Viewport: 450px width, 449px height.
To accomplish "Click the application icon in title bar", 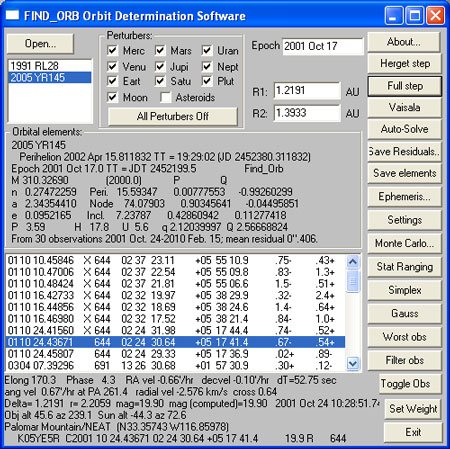I will point(12,15).
